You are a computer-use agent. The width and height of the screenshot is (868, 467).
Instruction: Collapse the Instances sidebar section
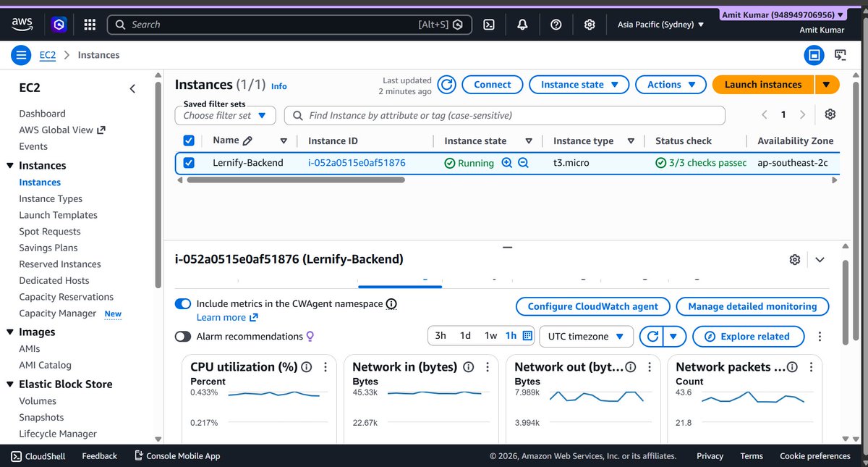point(10,166)
